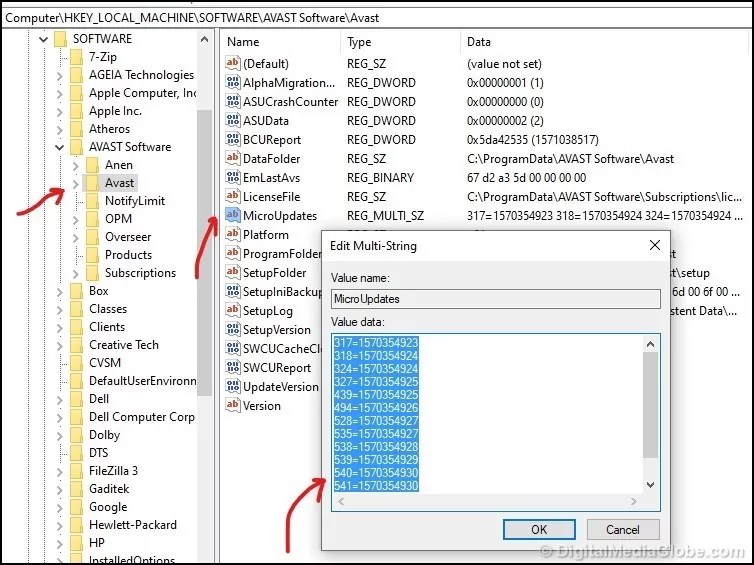Click the DataFolder string icon
754x565 pixels.
pos(233,158)
